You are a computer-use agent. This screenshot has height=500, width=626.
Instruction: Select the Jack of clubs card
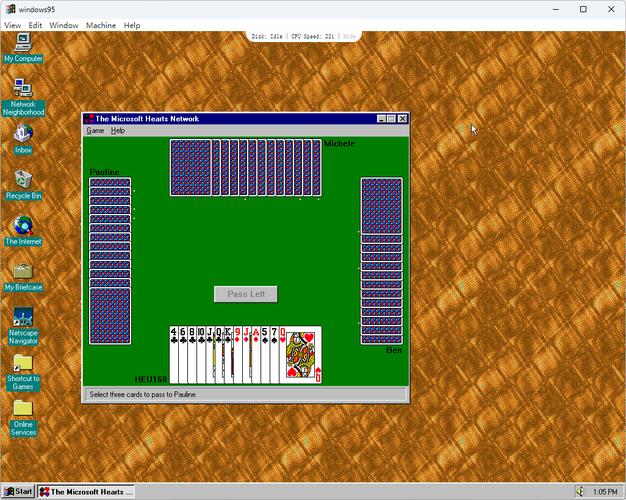point(210,355)
